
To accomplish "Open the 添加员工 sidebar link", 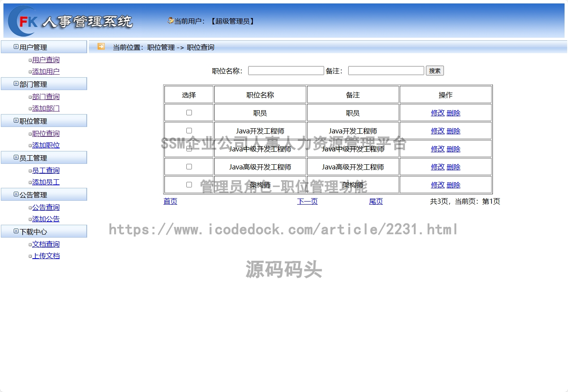I will (46, 182).
